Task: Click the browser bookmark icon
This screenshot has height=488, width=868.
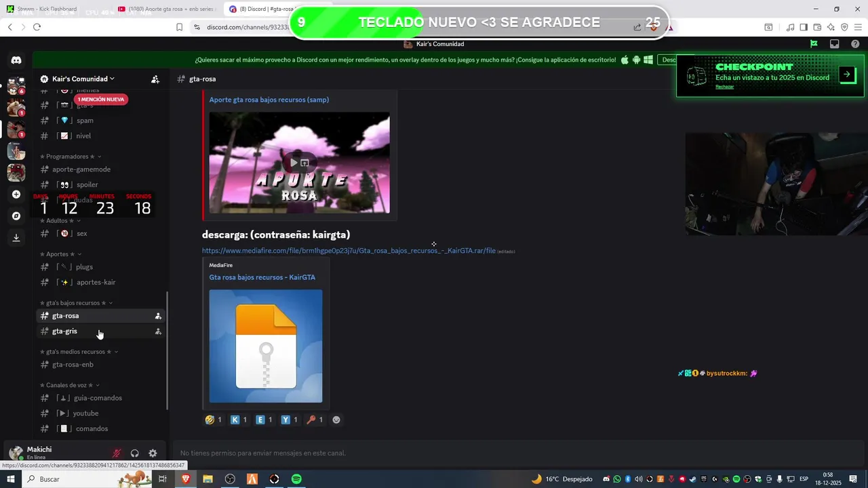Action: tap(179, 27)
